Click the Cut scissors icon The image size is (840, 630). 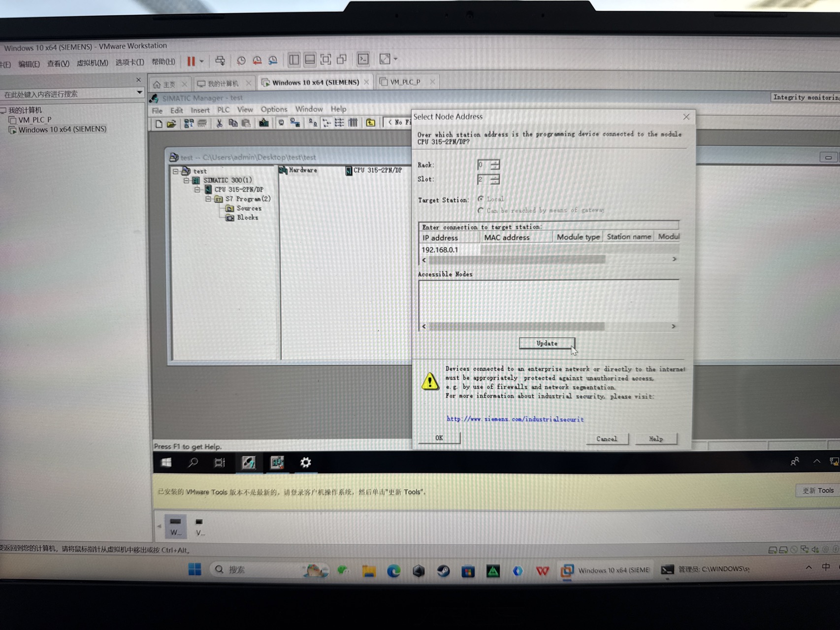(220, 123)
